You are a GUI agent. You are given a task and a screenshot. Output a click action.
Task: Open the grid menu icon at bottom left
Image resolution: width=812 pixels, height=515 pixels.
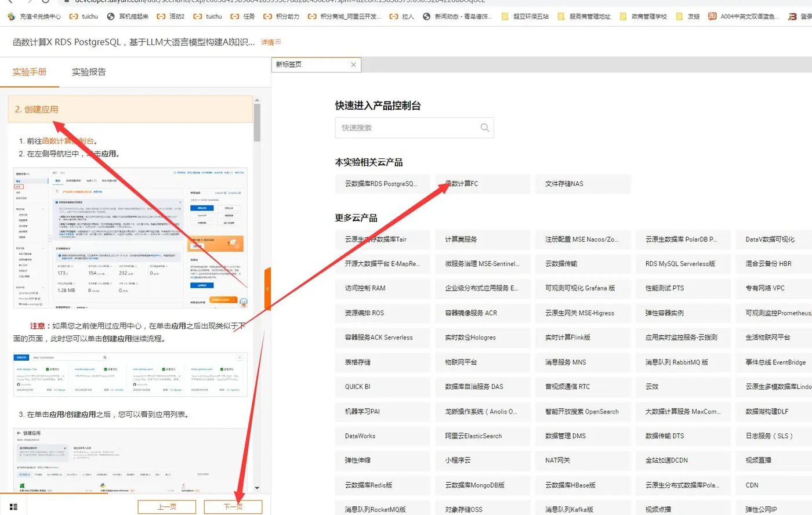point(13,507)
